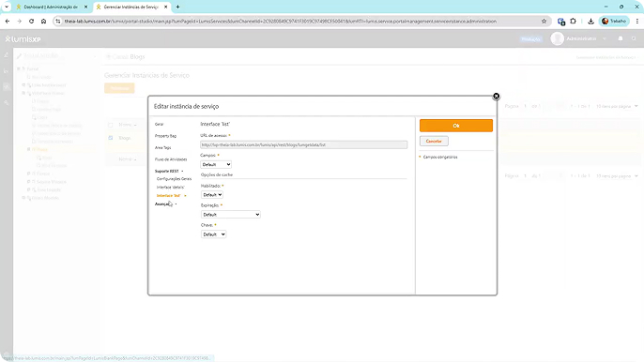View site information icon in address bar

58,21
